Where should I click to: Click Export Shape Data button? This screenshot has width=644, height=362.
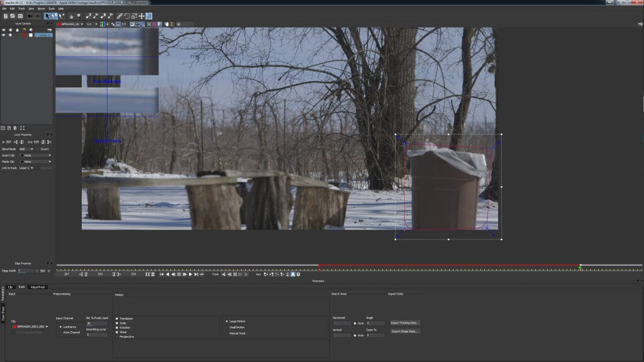405,331
